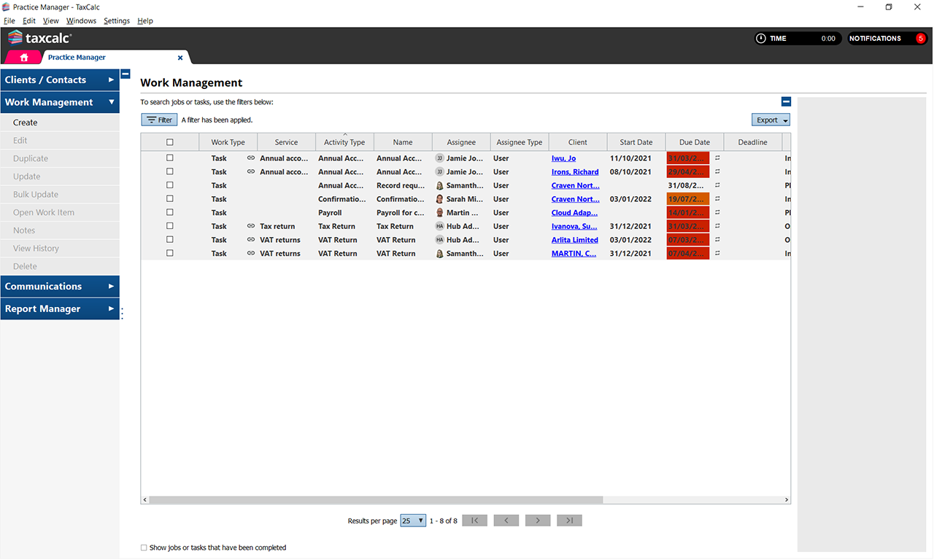Click Hub Ad... avatar in Tax Return row
Screen dimensions: 934x560
pos(439,227)
